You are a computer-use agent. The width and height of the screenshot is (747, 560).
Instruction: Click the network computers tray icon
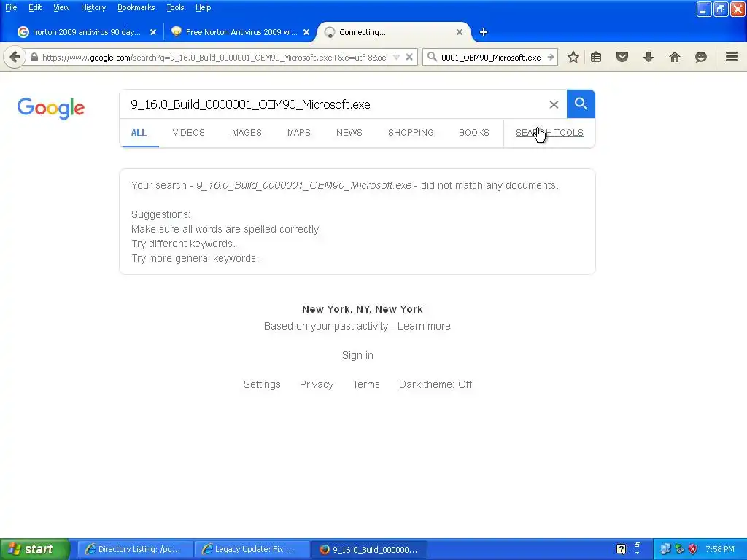click(665, 550)
